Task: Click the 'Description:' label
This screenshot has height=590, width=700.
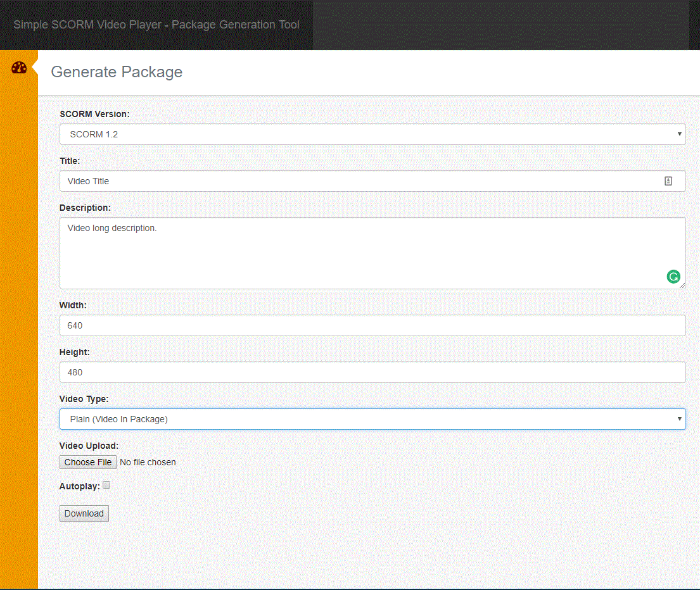Action: (85, 208)
